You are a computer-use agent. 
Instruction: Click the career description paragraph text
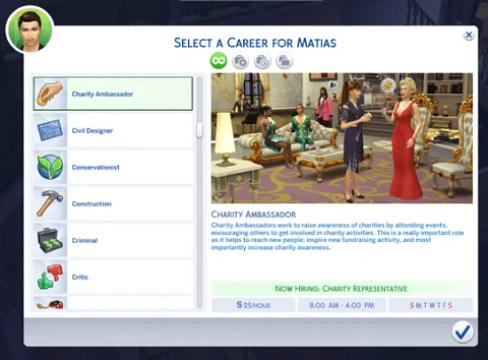click(337, 236)
